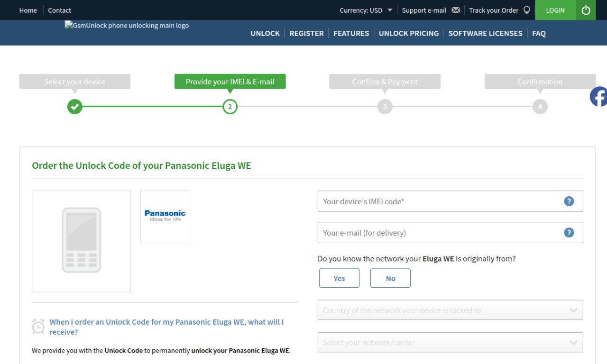Click the power icon beside LOGIN
The image size is (607, 364).
pyautogui.click(x=586, y=10)
